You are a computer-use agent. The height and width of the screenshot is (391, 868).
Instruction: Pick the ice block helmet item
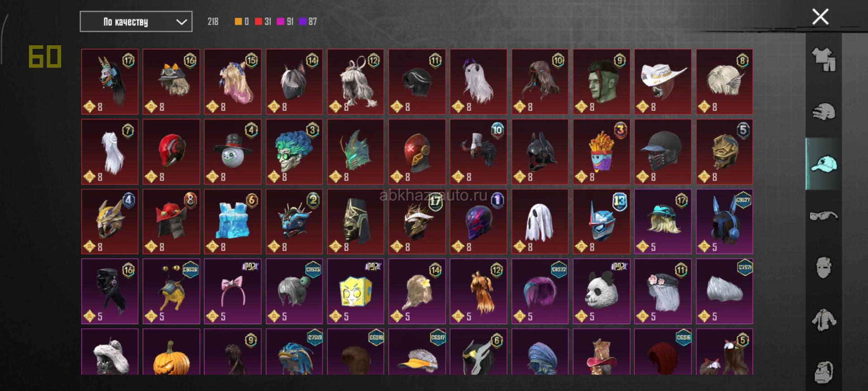tap(232, 222)
